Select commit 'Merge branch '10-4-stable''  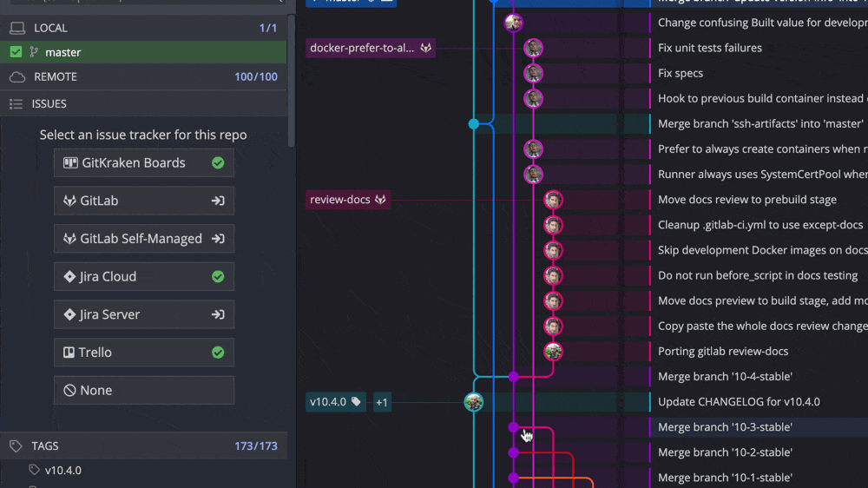pos(725,377)
